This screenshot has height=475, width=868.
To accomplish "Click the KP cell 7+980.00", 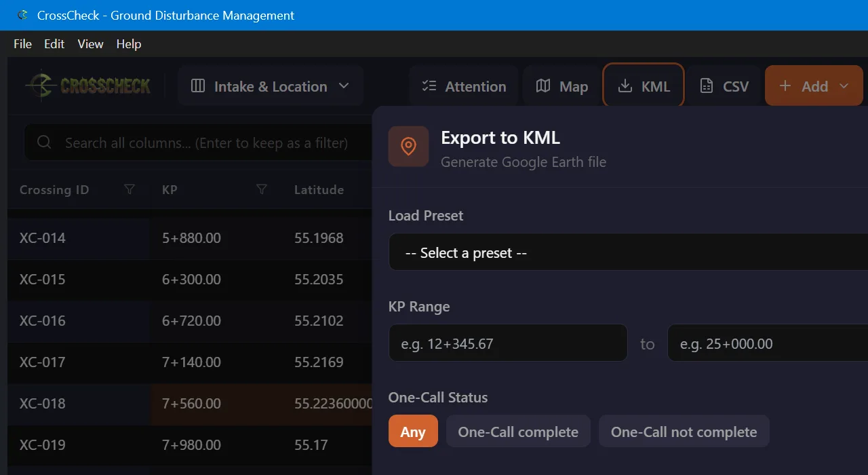I will [191, 445].
